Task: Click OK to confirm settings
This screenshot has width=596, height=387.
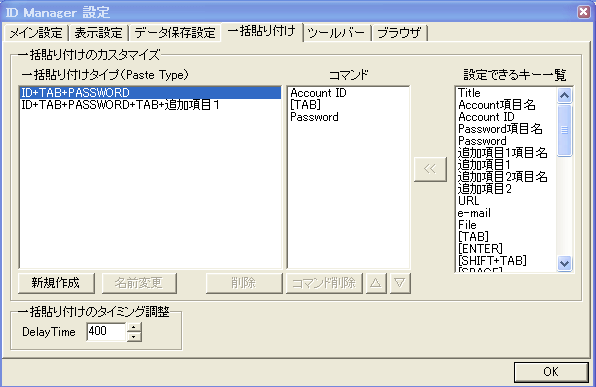Action: (551, 372)
